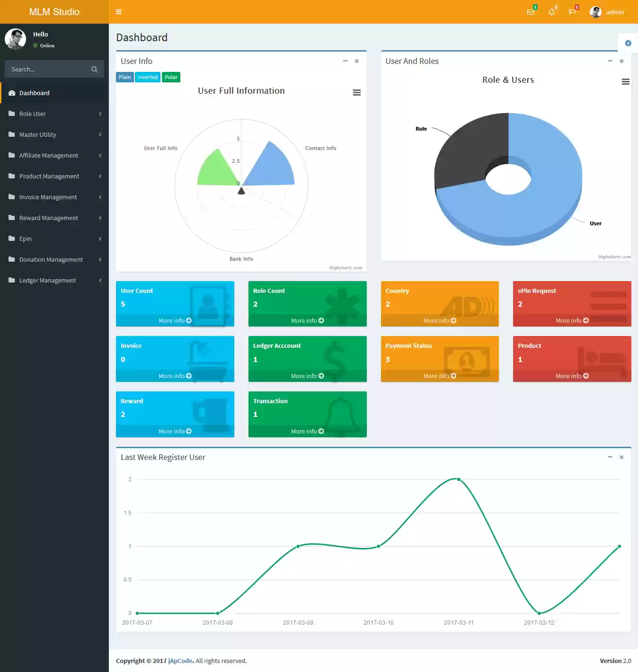The image size is (638, 672).
Task: Expand the Reward Management section
Action: click(x=49, y=218)
